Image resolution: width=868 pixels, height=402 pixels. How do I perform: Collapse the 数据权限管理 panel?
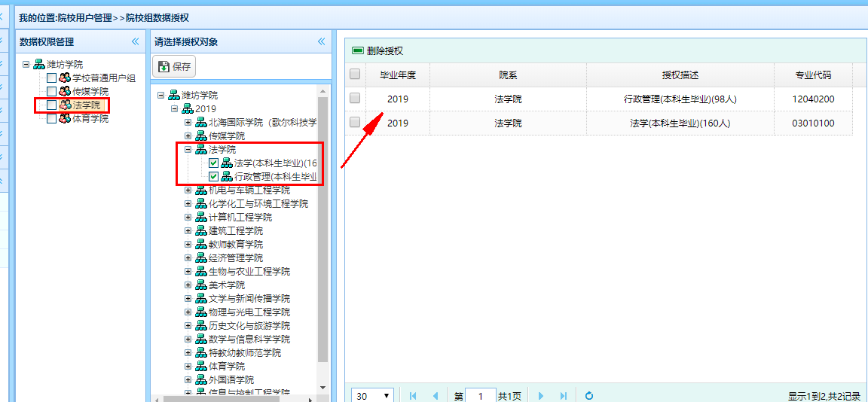pyautogui.click(x=136, y=42)
